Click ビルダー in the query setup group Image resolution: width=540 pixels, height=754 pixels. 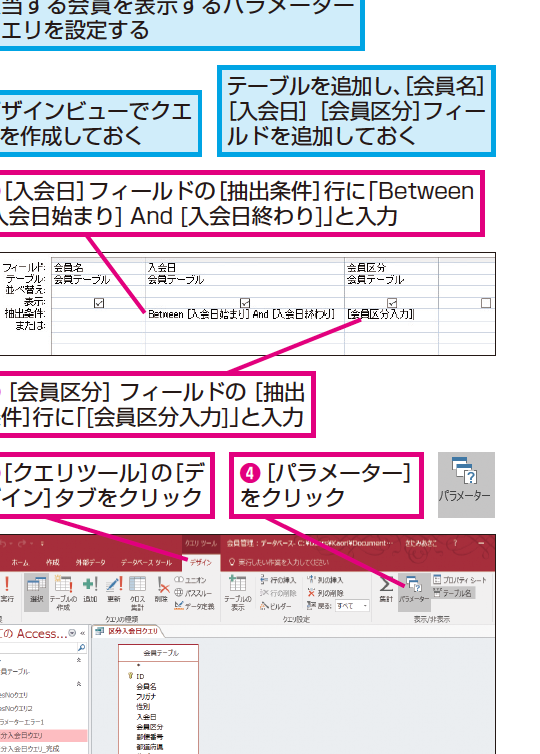[x=276, y=606]
